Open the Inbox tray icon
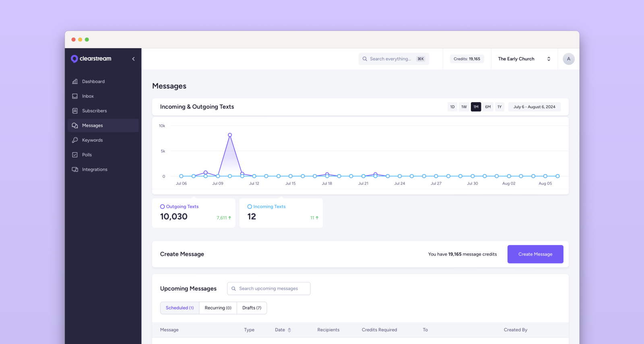This screenshot has height=344, width=644. 75,96
